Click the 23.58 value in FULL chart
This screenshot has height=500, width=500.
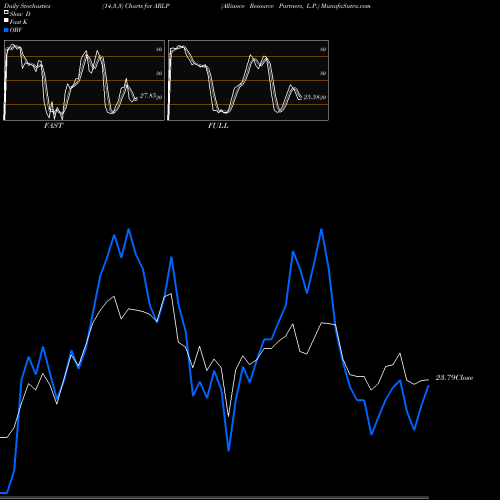click(x=312, y=97)
